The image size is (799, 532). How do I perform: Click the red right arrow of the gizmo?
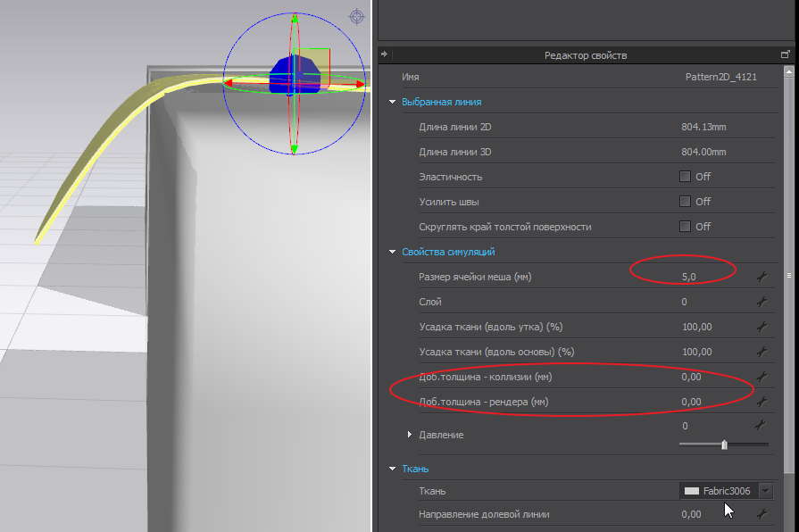(x=359, y=84)
